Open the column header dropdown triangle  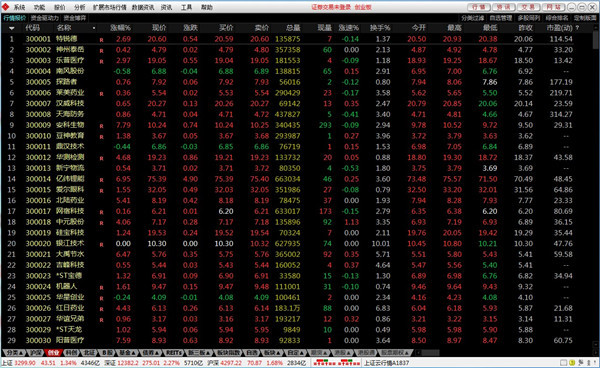11,28
